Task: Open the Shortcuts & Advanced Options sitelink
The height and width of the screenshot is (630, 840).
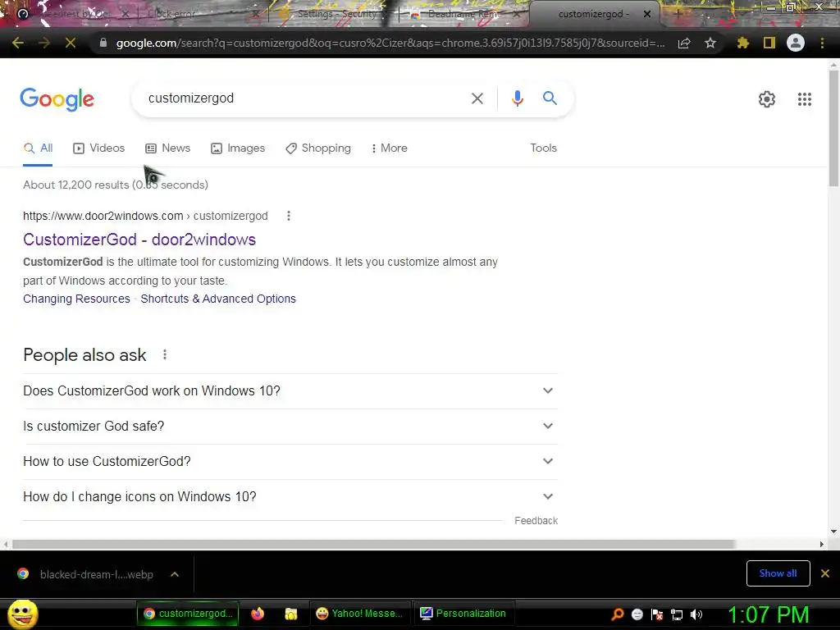Action: coord(218,299)
